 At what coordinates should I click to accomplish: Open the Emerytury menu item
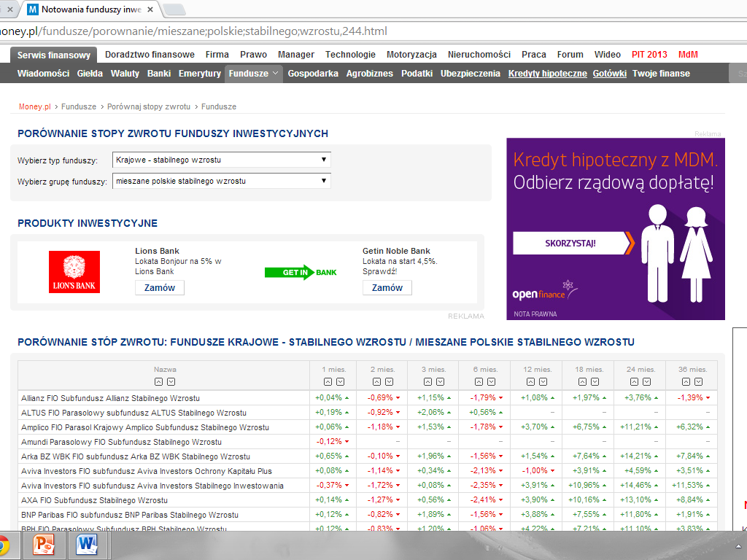pyautogui.click(x=200, y=74)
